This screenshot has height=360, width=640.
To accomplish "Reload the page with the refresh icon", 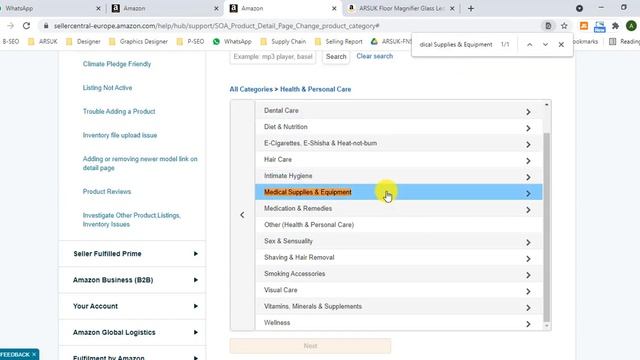I will pos(26,26).
